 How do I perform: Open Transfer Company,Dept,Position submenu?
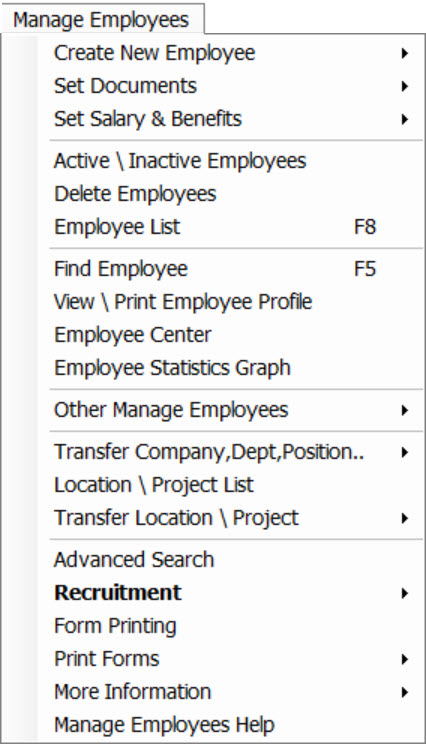[x=231, y=452]
